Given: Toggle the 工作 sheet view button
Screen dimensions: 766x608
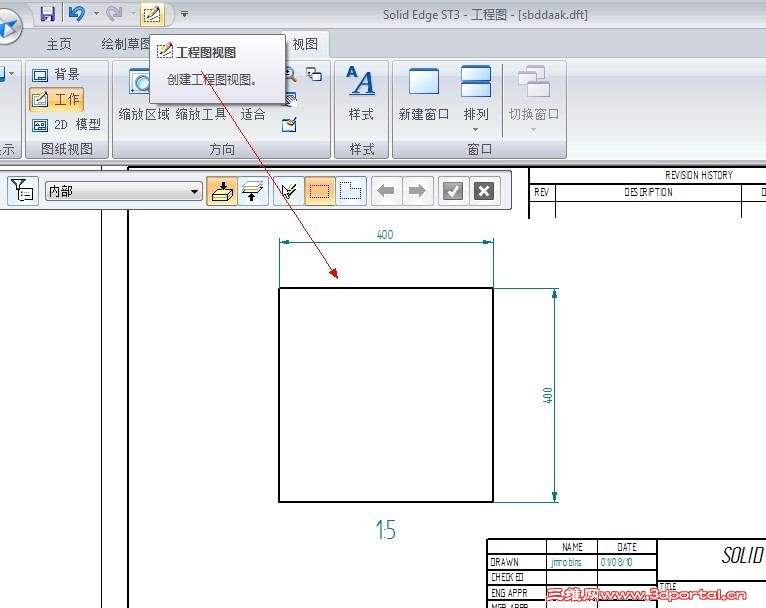Looking at the screenshot, I should [x=56, y=100].
